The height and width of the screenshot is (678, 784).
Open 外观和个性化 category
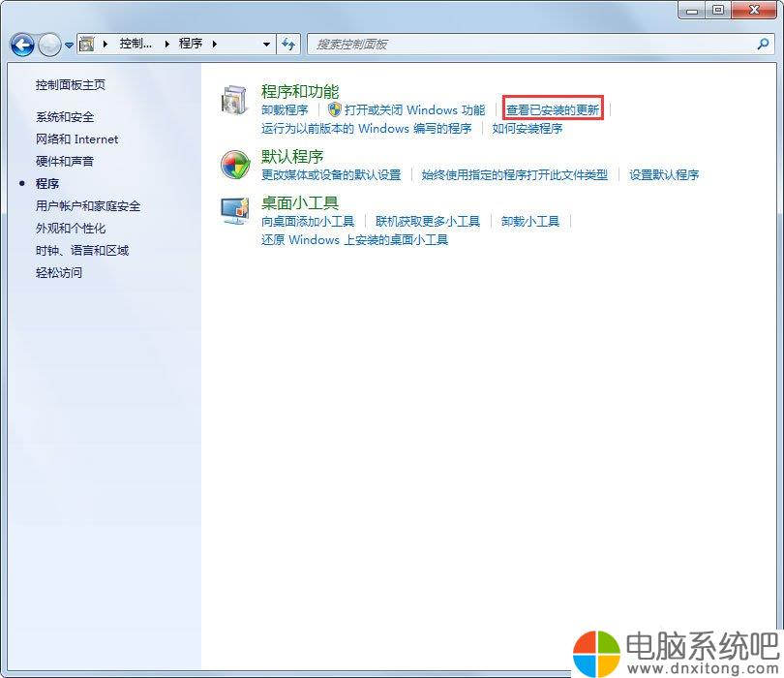point(71,229)
